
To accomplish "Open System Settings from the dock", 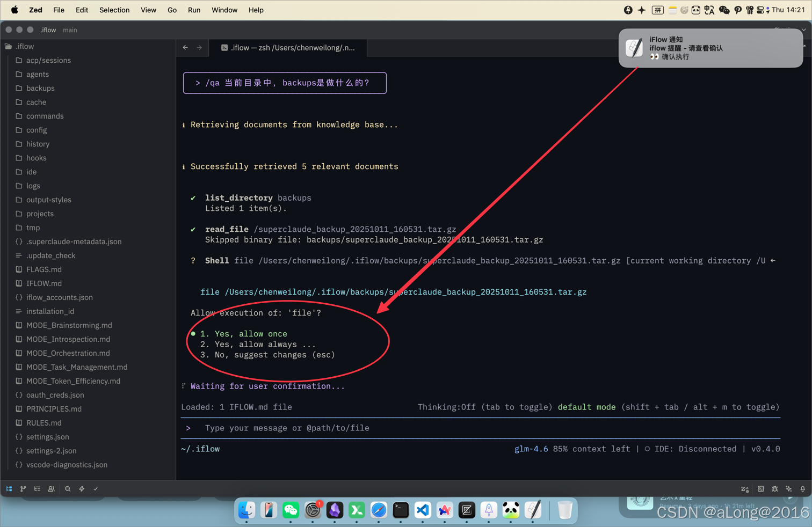I will [x=313, y=510].
